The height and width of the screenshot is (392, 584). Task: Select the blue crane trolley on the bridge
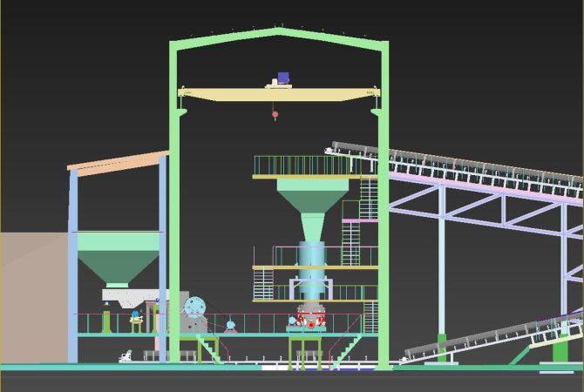[x=282, y=78]
